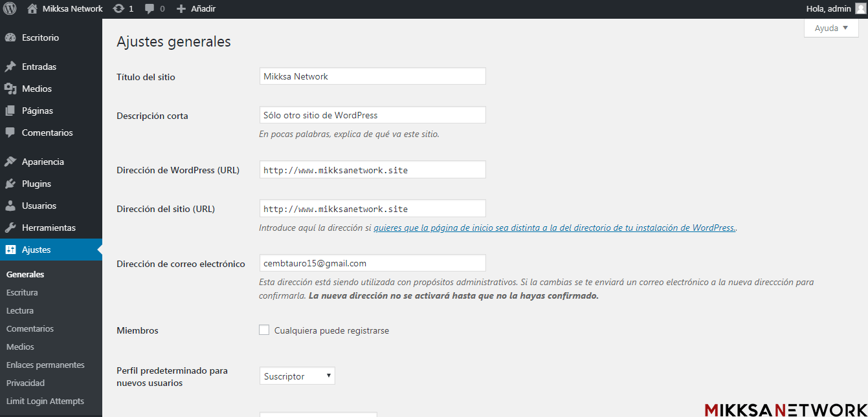Click the WordPress logo icon

pyautogui.click(x=10, y=9)
